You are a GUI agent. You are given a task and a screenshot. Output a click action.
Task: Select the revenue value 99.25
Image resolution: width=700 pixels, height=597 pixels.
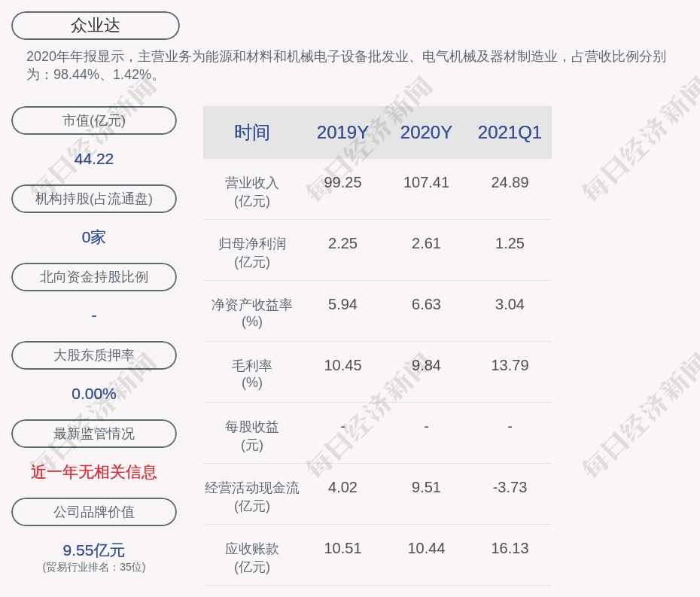(342, 183)
